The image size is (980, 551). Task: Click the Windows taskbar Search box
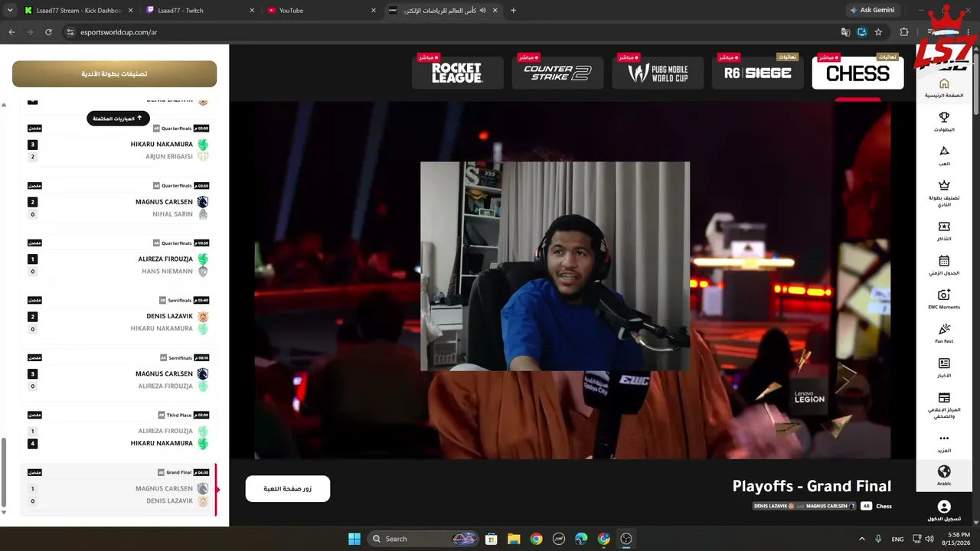click(423, 539)
